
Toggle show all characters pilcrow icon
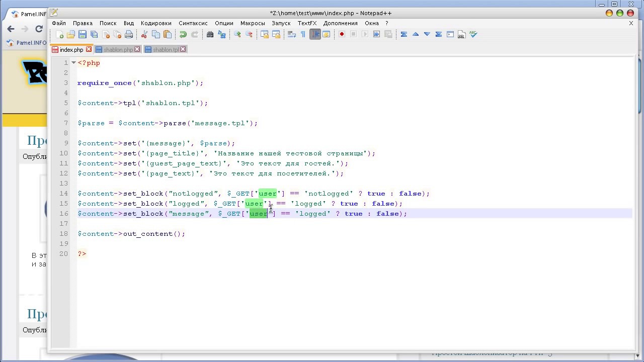pos(303,34)
